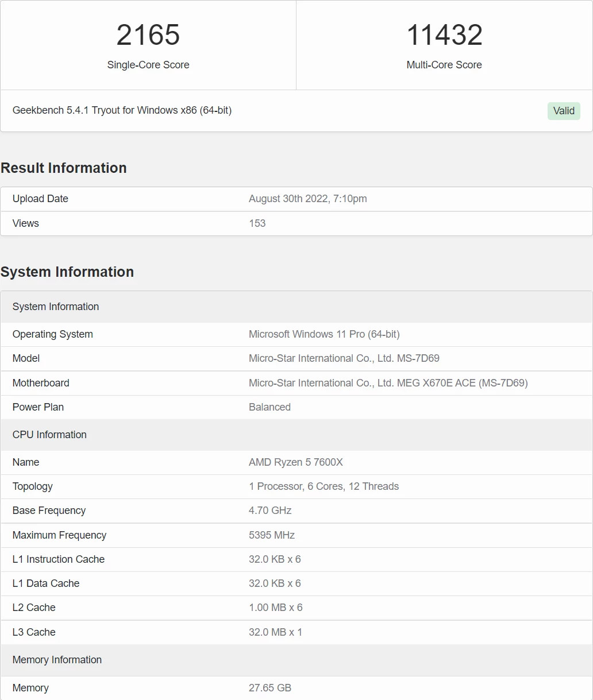Click the Operating System value Windows 11 Pro
This screenshot has height=700, width=593.
324,334
